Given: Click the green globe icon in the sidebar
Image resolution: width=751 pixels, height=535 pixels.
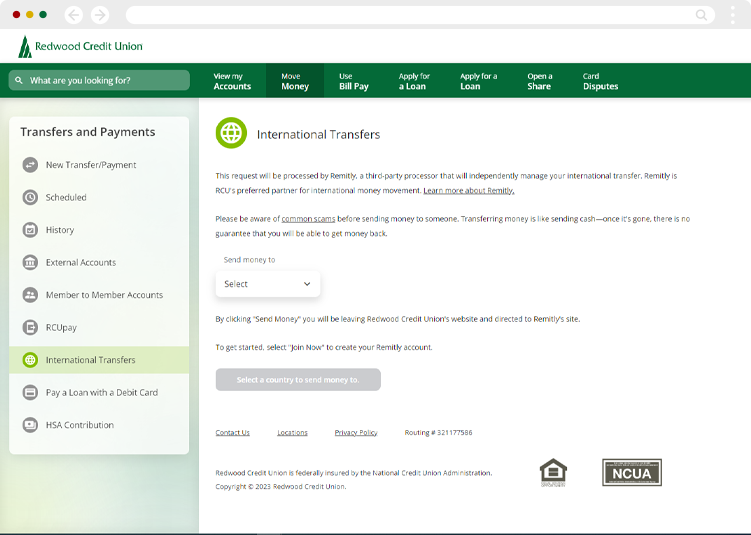Looking at the screenshot, I should 30,360.
